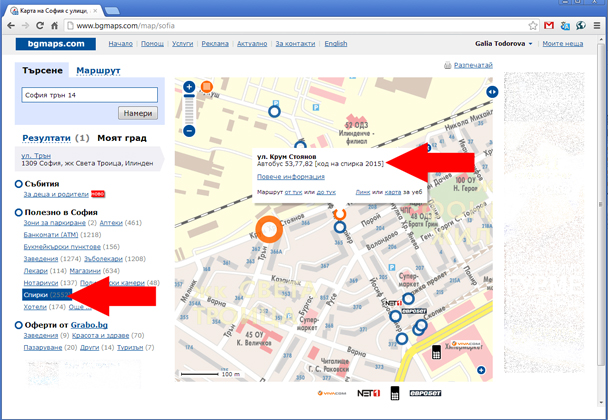Click the browser back arrow

11,26
